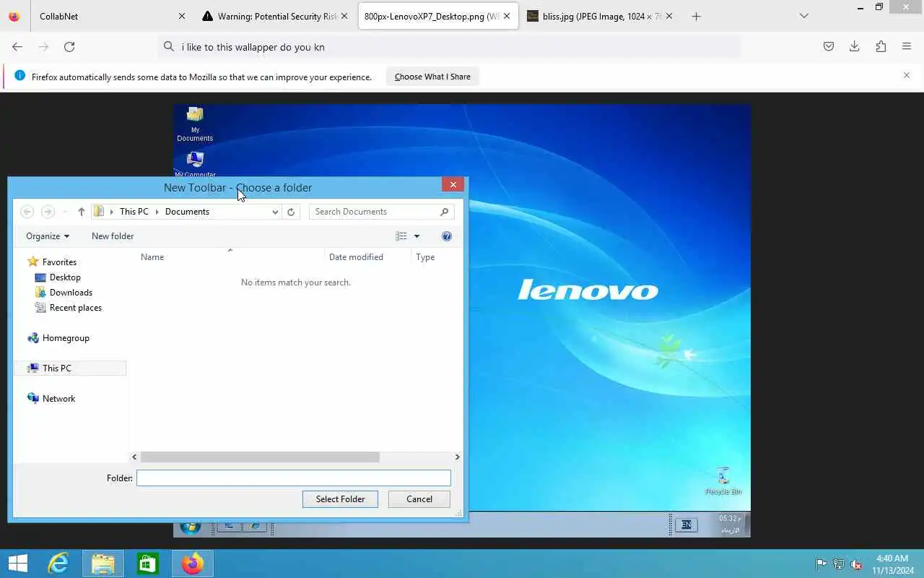
Task: Click Choose What I Share button
Action: point(432,77)
